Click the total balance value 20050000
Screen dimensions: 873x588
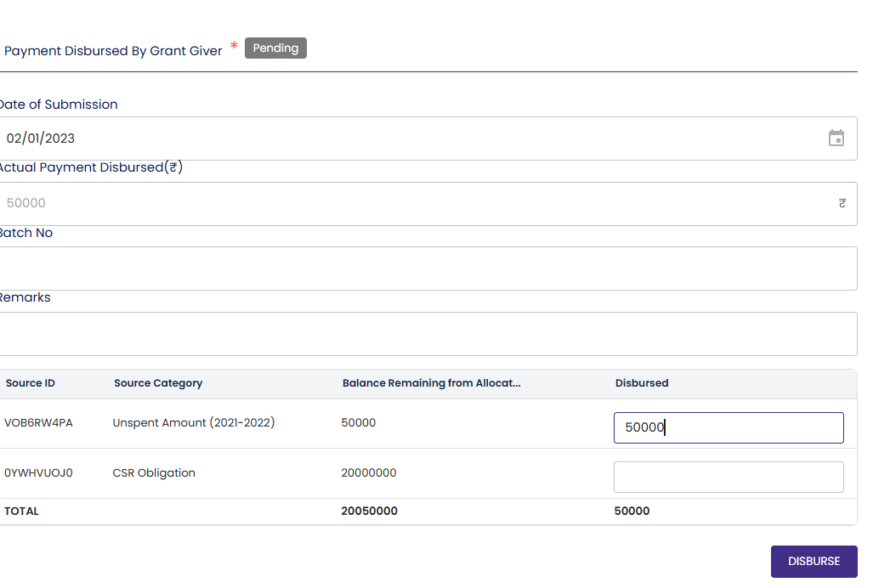tap(370, 512)
